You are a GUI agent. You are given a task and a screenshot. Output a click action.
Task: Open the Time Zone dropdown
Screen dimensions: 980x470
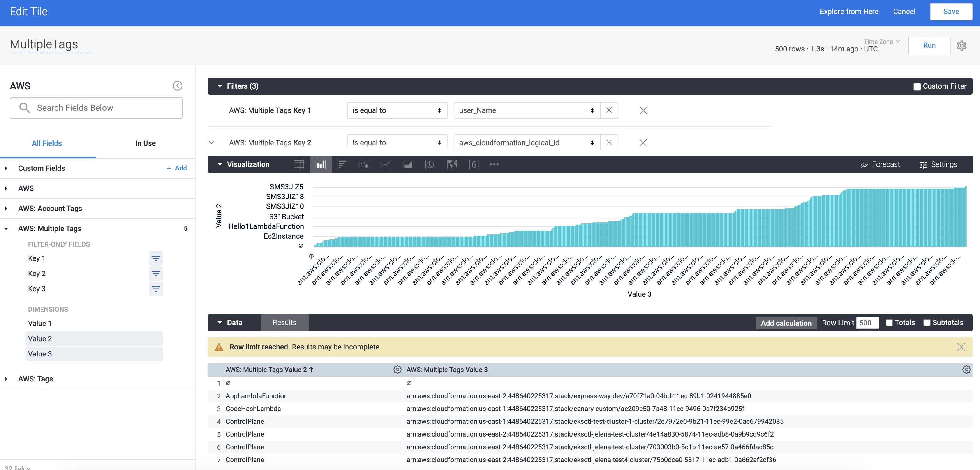pyautogui.click(x=881, y=42)
